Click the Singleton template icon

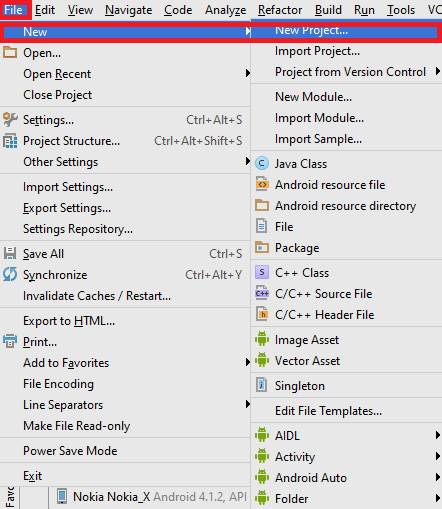coord(262,385)
